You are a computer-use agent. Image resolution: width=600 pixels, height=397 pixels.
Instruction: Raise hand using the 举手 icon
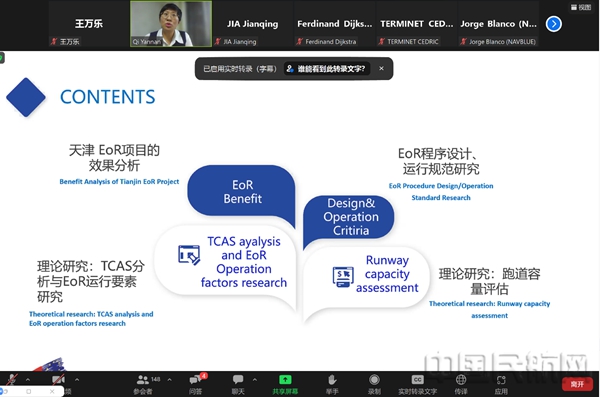332,379
